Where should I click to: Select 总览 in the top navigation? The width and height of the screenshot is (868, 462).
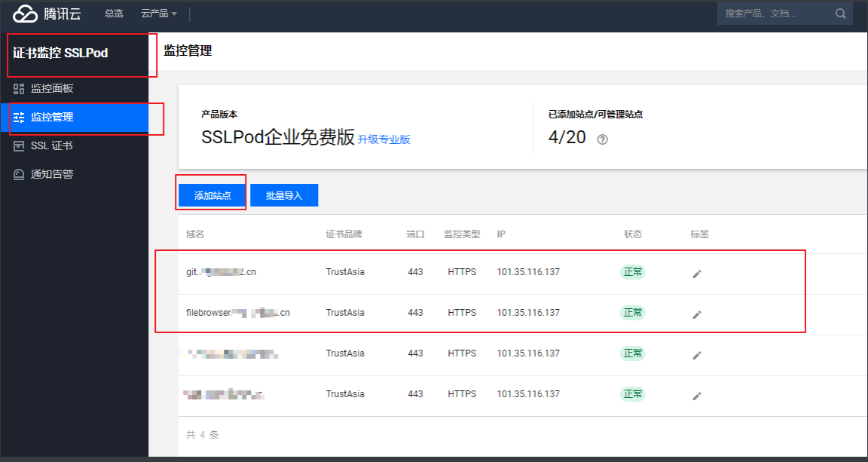[x=114, y=13]
